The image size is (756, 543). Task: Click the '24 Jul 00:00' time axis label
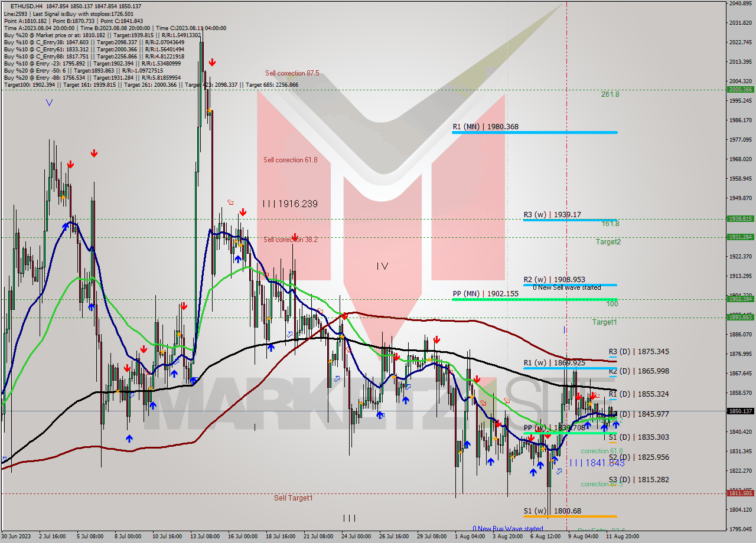(356, 537)
